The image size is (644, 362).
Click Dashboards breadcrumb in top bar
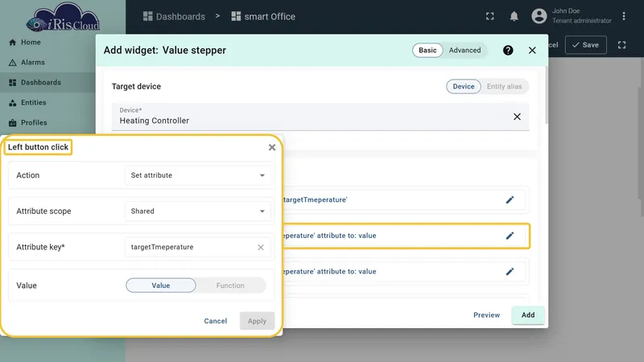(174, 16)
